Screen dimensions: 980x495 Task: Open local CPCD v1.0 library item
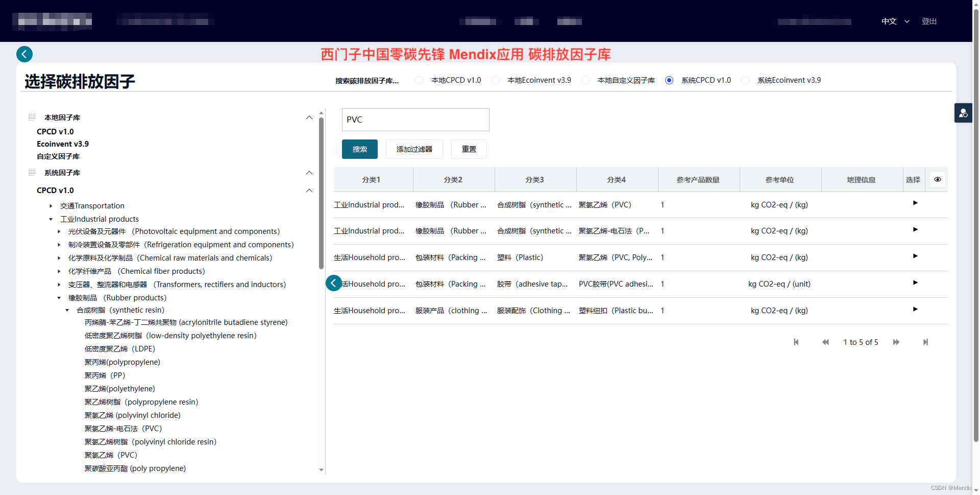(55, 132)
